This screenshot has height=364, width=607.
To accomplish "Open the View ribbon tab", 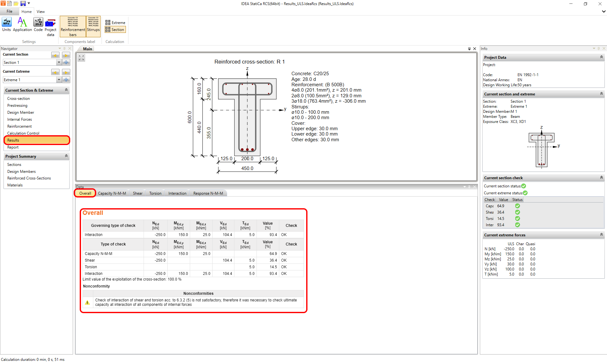I will [x=40, y=12].
